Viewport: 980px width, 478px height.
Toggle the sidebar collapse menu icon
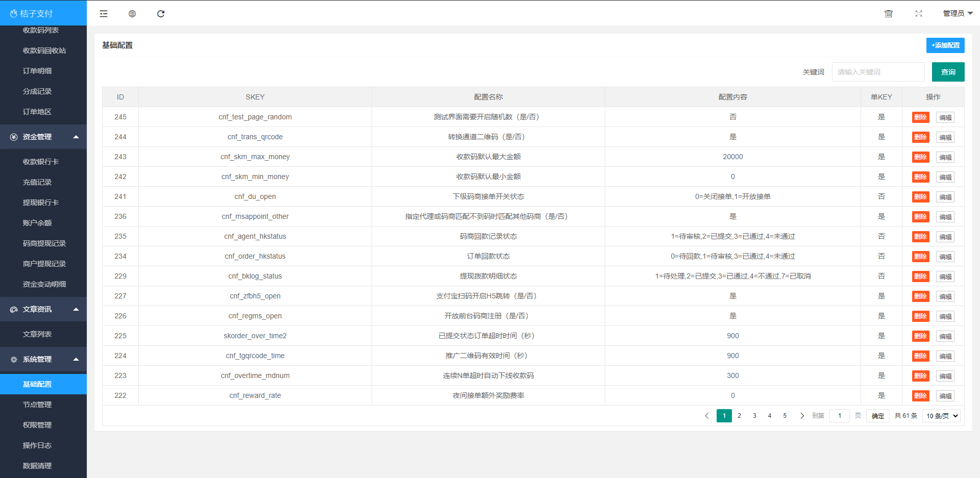[x=104, y=14]
